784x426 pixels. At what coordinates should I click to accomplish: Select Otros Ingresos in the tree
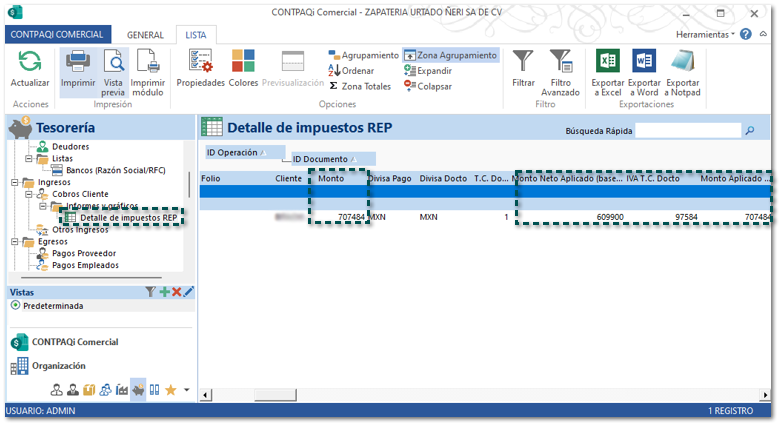(x=80, y=230)
